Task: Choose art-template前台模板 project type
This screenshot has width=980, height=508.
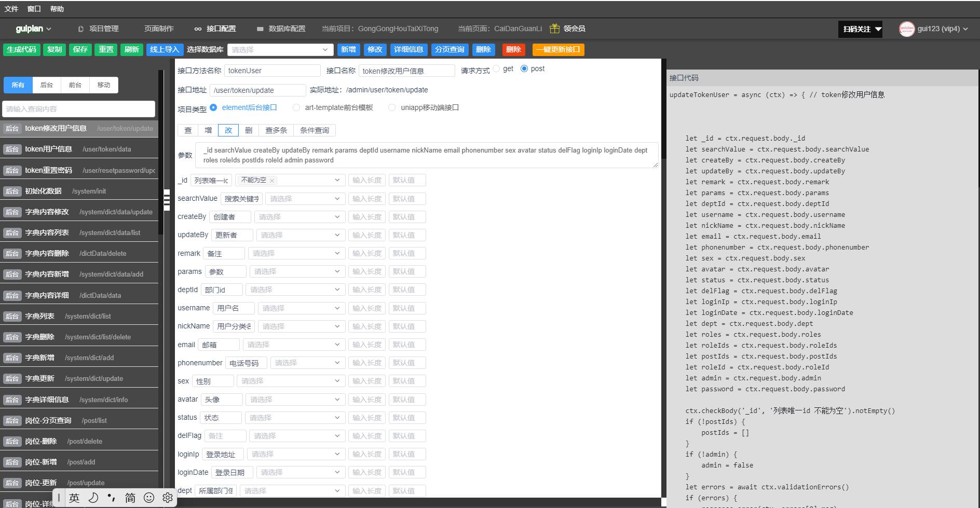Action: click(x=296, y=107)
